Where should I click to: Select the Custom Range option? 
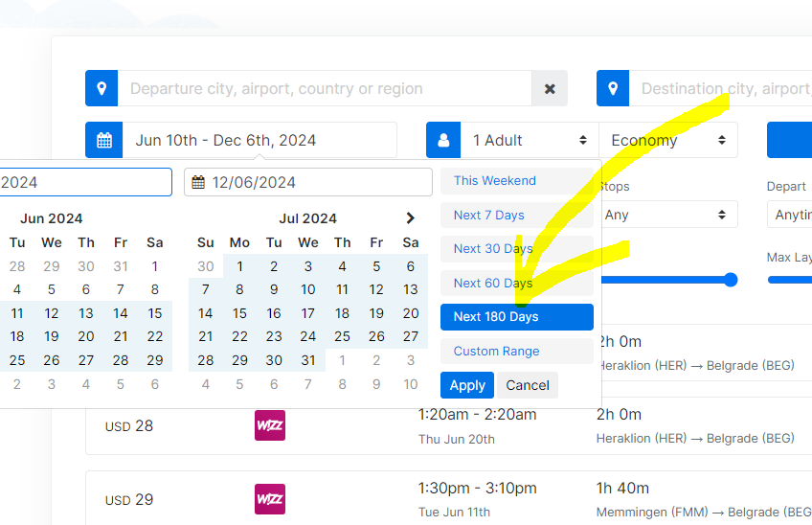point(517,351)
